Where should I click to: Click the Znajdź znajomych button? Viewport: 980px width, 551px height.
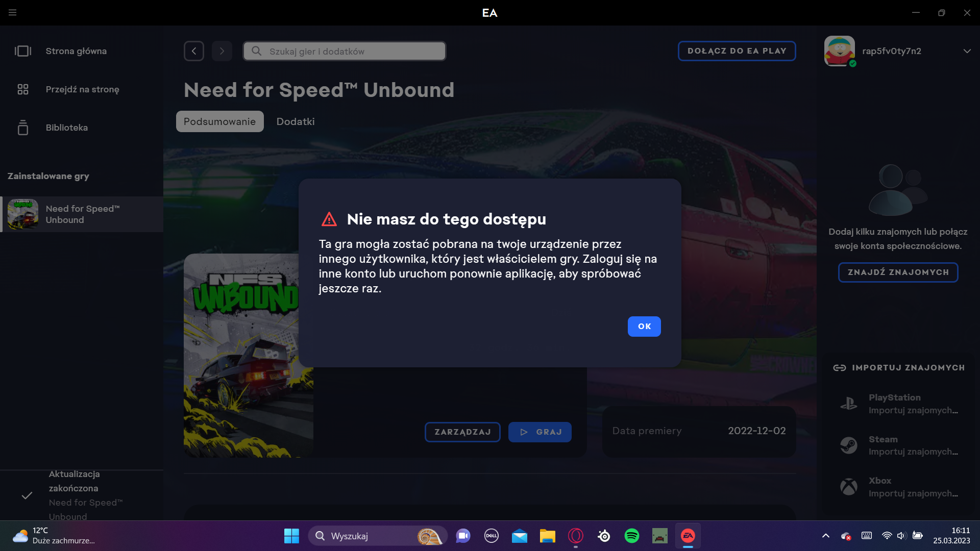click(898, 272)
